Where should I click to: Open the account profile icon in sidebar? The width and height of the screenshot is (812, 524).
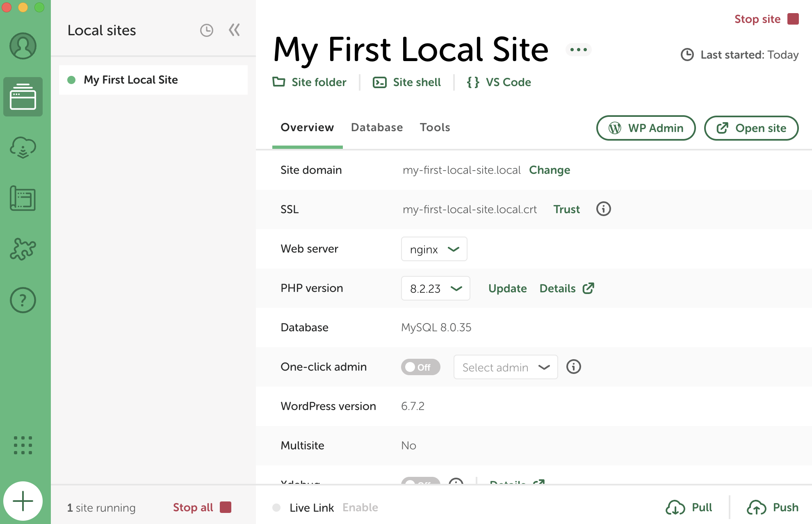tap(23, 46)
